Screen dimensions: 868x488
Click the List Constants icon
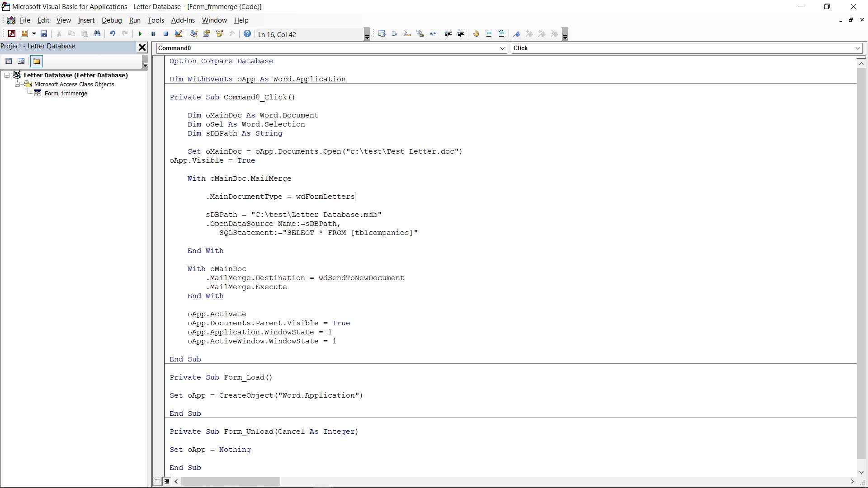[395, 34]
